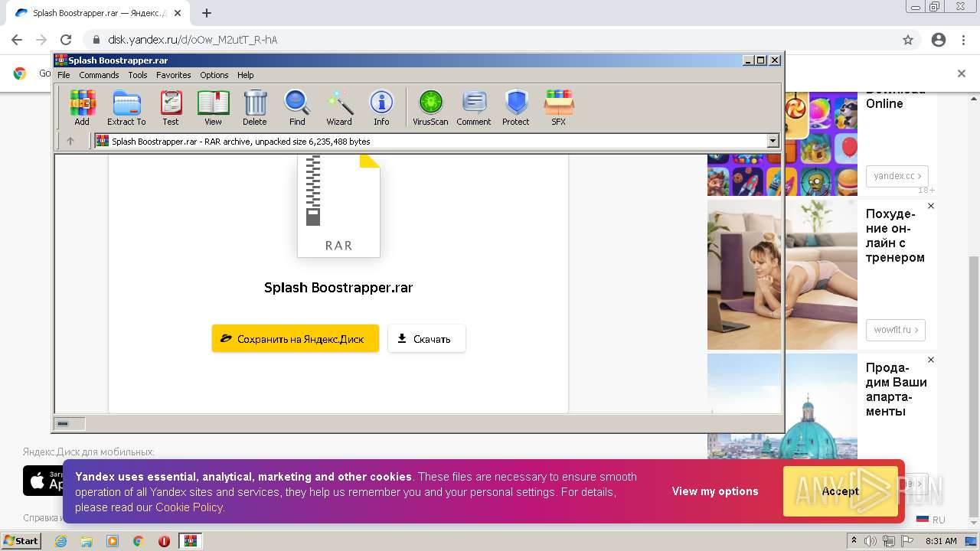Image resolution: width=980 pixels, height=551 pixels.
Task: Open the yandex.cc ad link
Action: click(x=897, y=176)
